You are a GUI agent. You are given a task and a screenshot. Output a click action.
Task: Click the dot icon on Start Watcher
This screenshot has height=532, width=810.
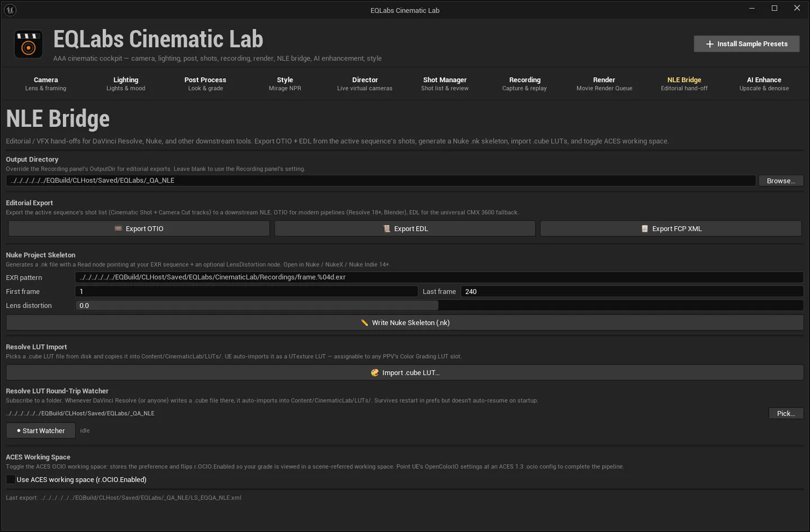pyautogui.click(x=19, y=431)
